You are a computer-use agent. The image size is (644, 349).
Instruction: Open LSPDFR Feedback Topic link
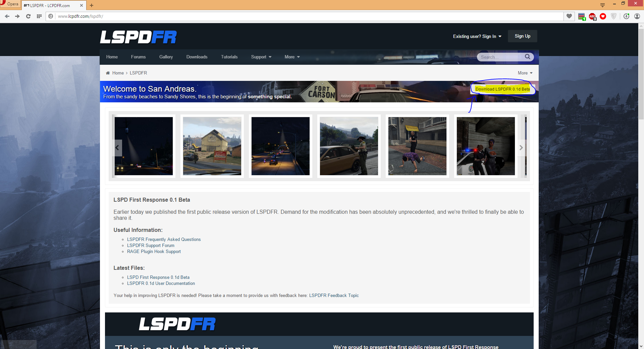[334, 295]
